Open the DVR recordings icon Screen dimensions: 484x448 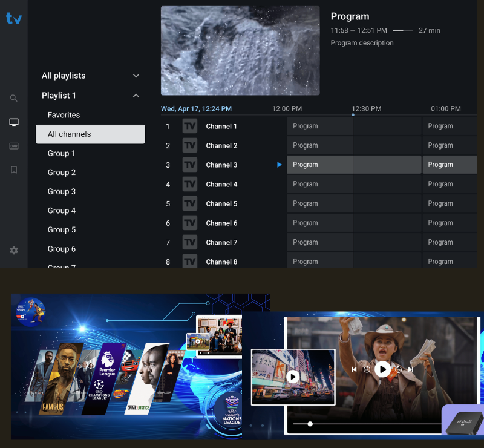click(x=13, y=145)
